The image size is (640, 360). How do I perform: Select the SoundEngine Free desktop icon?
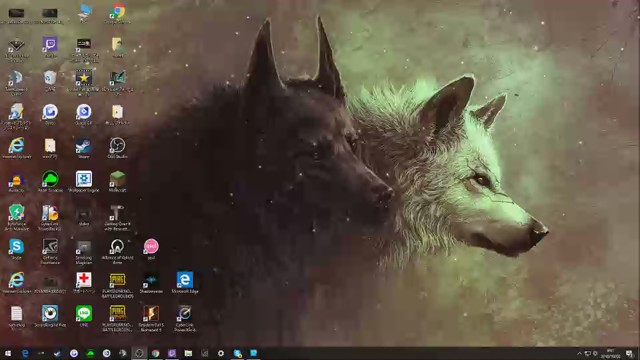point(50,316)
